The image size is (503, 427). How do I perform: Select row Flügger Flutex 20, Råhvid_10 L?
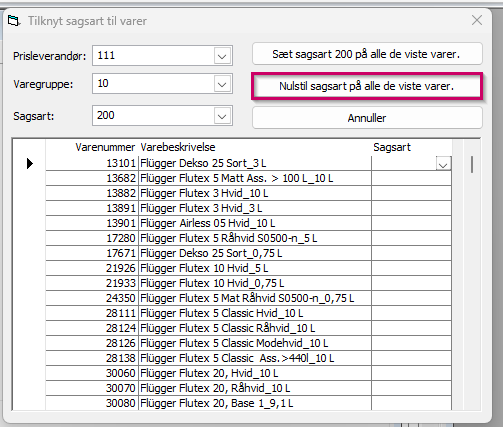coord(249,388)
